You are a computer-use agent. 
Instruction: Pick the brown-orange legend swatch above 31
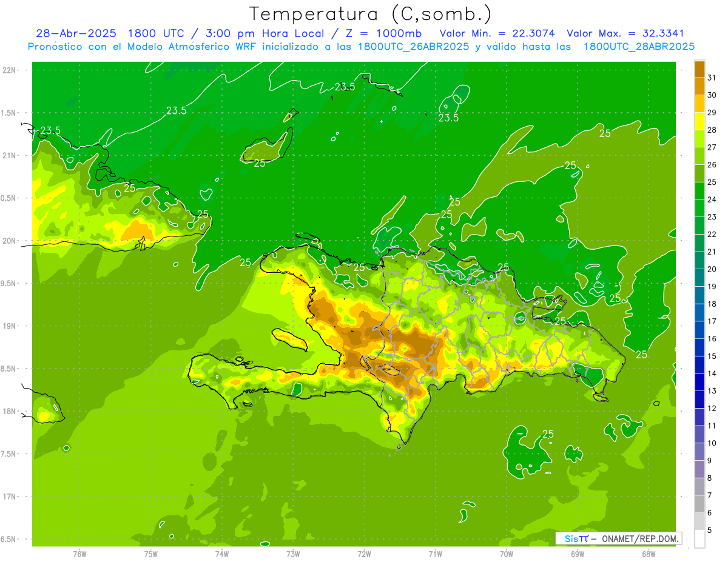699,69
